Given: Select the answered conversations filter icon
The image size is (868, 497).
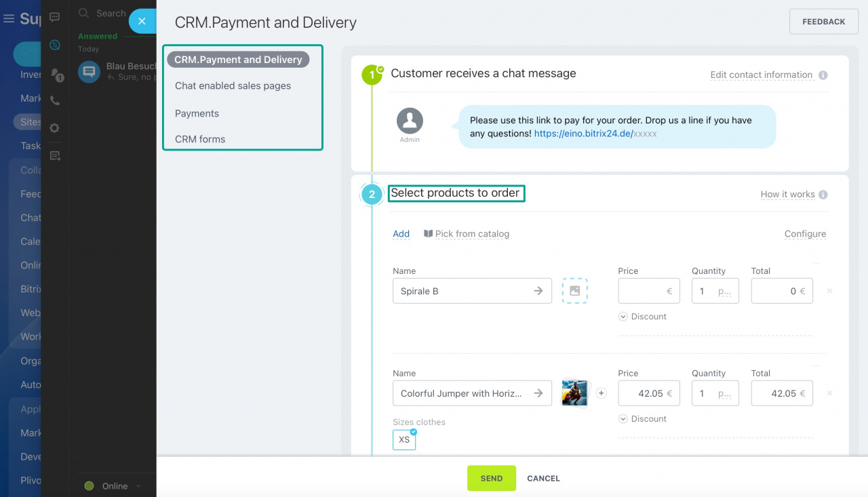Looking at the screenshot, I should (55, 45).
